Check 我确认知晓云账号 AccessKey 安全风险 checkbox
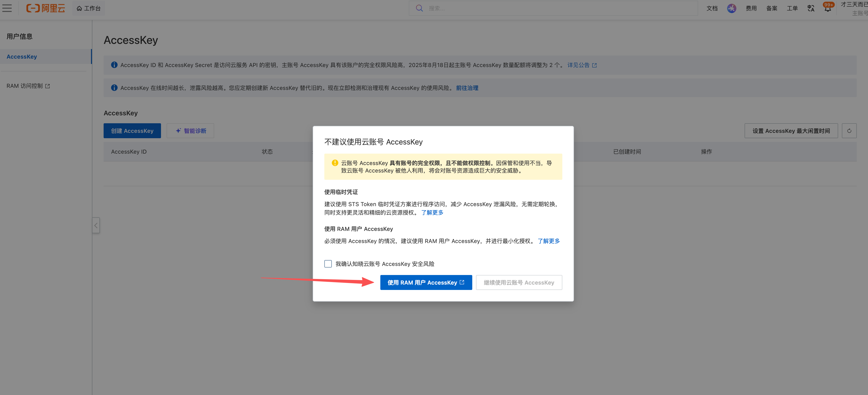The height and width of the screenshot is (395, 868). click(x=328, y=264)
